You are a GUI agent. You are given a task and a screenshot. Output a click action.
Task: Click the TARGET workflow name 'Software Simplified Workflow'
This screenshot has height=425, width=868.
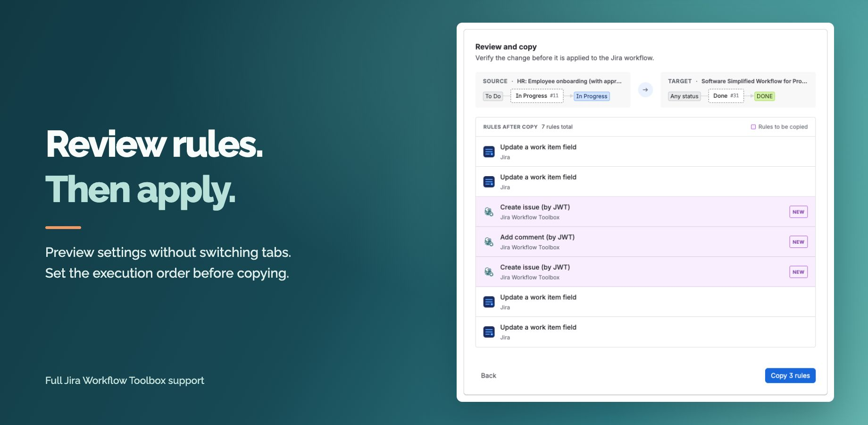click(x=754, y=81)
